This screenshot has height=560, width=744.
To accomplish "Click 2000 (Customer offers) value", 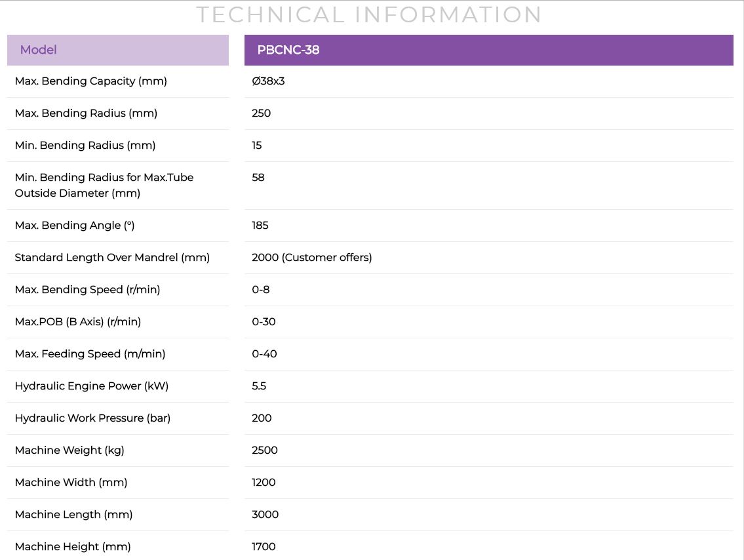I will coord(312,258).
